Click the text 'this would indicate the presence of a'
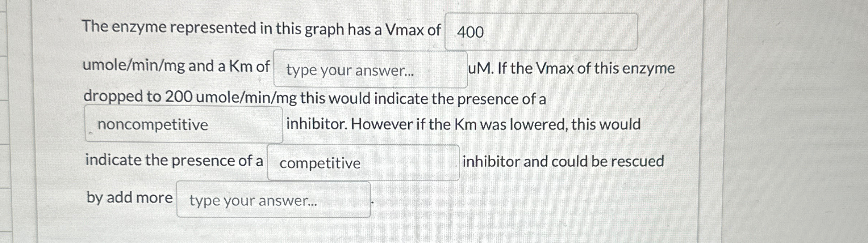 (423, 99)
